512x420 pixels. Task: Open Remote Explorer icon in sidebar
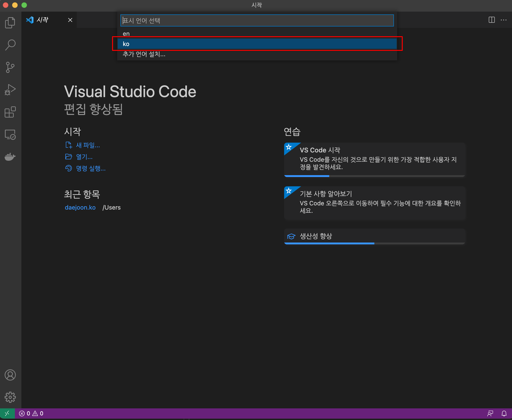pos(10,135)
